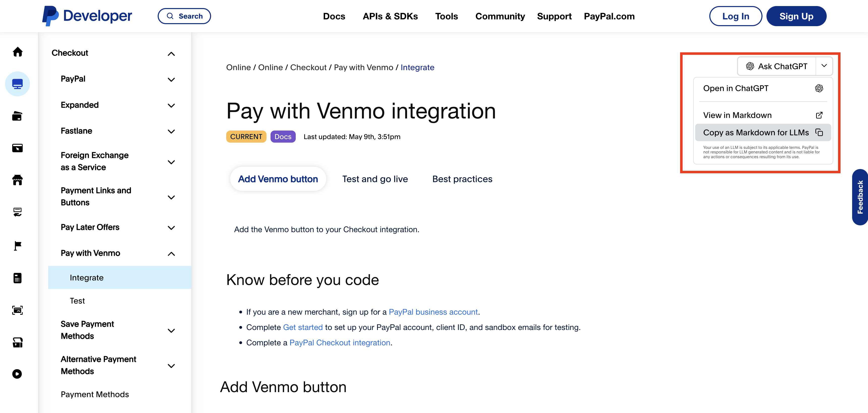Click the Search field in header
This screenshot has height=413, width=868.
coord(184,16)
